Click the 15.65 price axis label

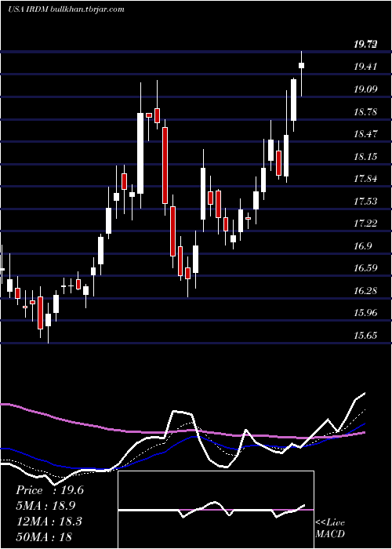[x=365, y=335]
